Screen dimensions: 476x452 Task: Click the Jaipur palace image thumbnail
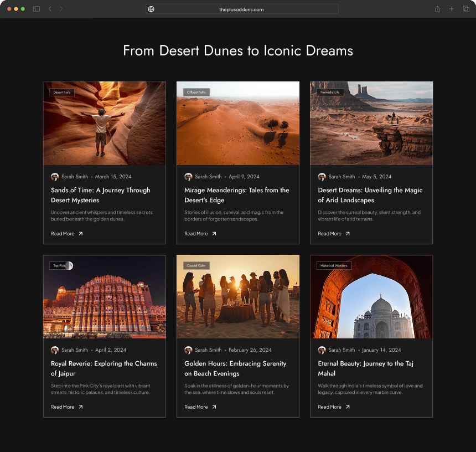(x=104, y=296)
